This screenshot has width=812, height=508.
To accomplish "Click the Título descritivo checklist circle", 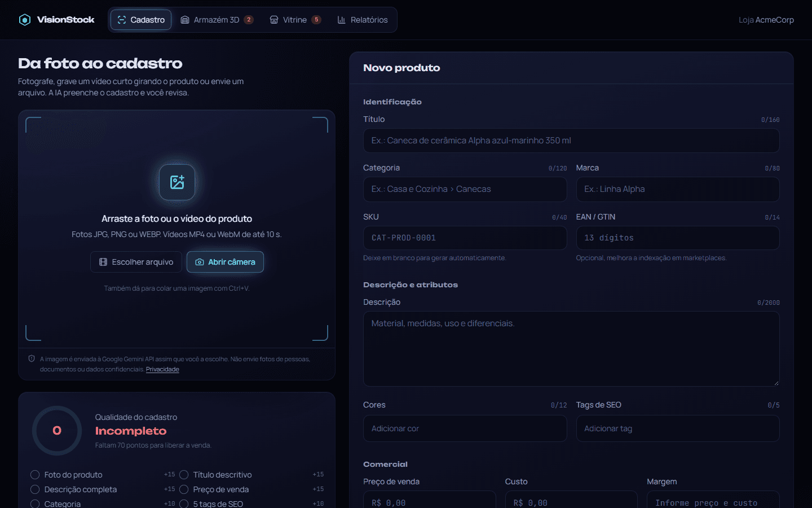I will point(184,475).
